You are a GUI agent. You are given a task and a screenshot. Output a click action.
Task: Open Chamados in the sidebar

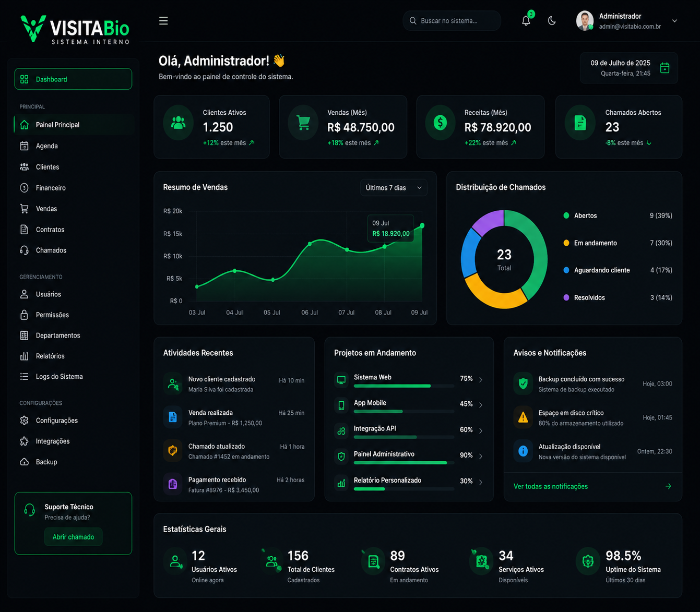[74, 250]
